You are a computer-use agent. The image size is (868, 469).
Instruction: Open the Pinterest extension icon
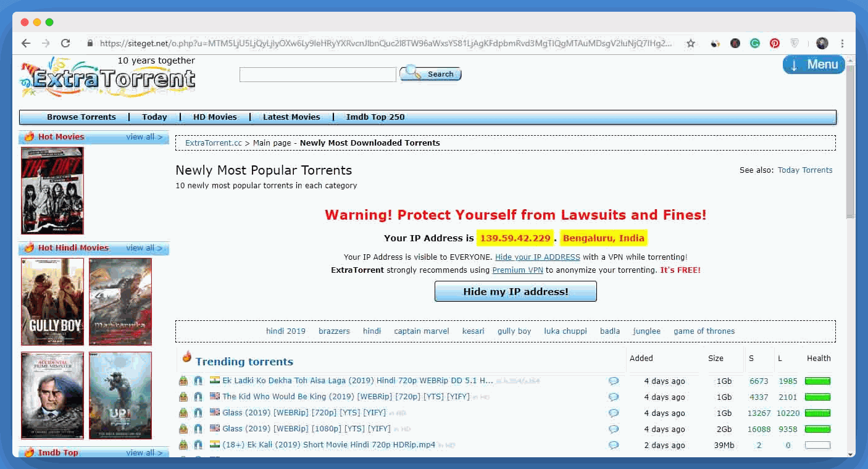[x=774, y=43]
